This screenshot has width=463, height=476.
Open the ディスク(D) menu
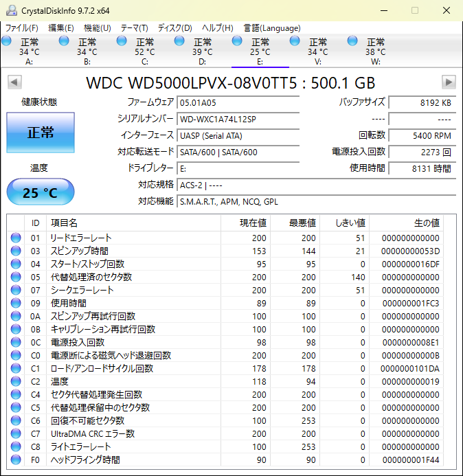click(x=174, y=28)
